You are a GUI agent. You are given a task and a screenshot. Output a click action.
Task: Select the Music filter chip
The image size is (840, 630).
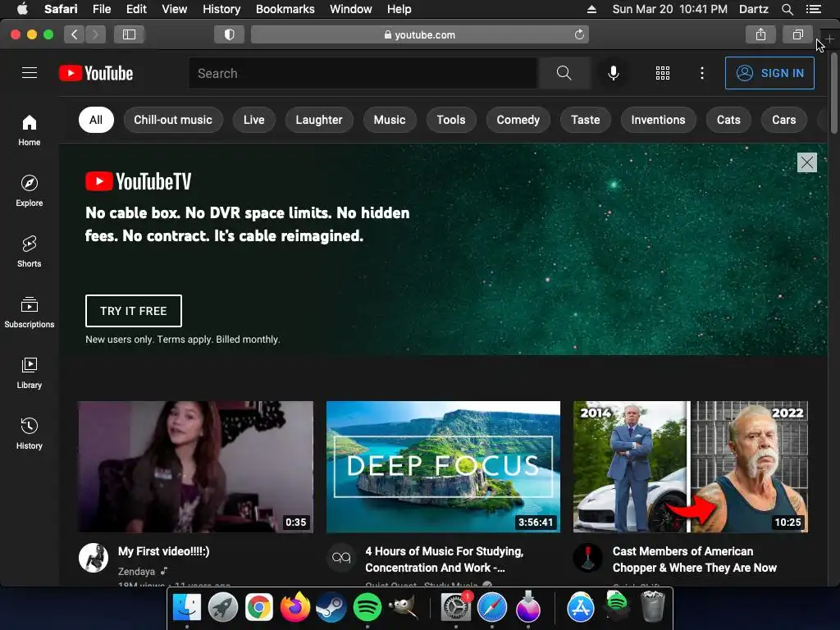point(390,120)
